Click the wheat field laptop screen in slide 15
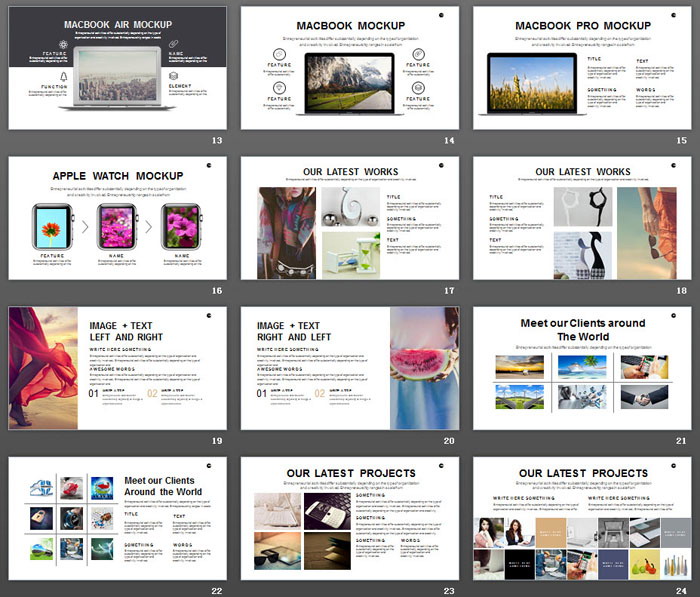700x597 pixels. (530, 79)
